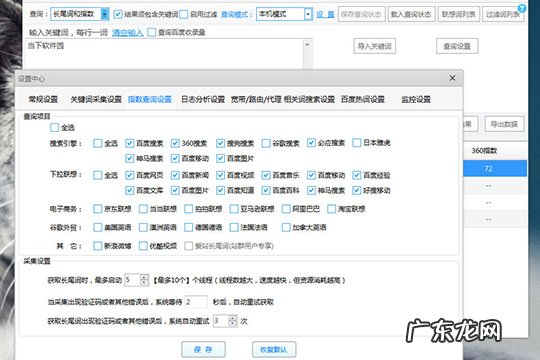Click the thread count spinner showing 5
The height and width of the screenshot is (360, 540).
pos(136,280)
